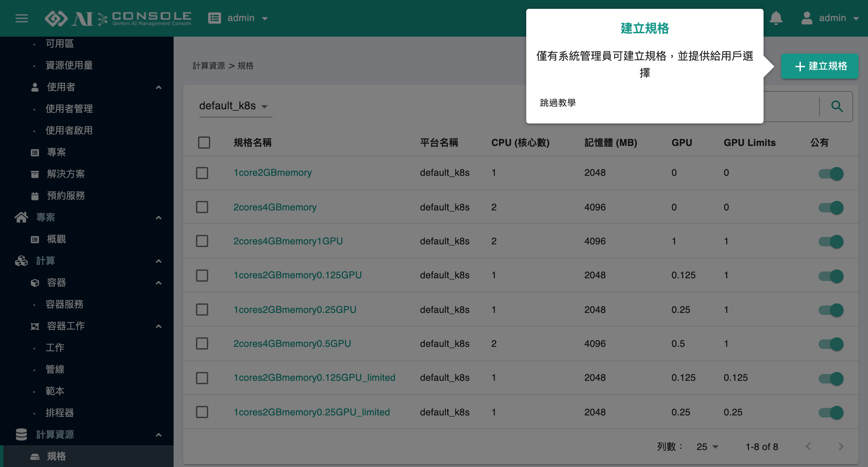868x467 pixels.
Task: Click the 解決方案 archive icon
Action: [35, 174]
